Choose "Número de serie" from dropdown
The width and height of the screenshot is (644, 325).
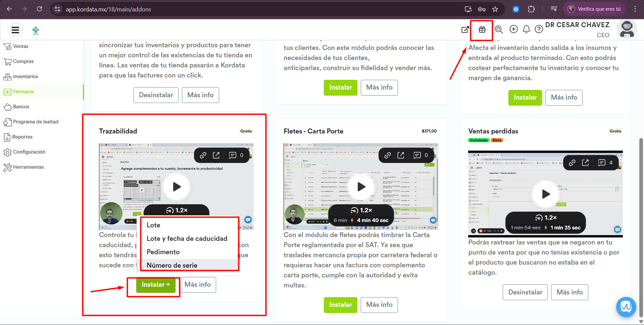172,265
